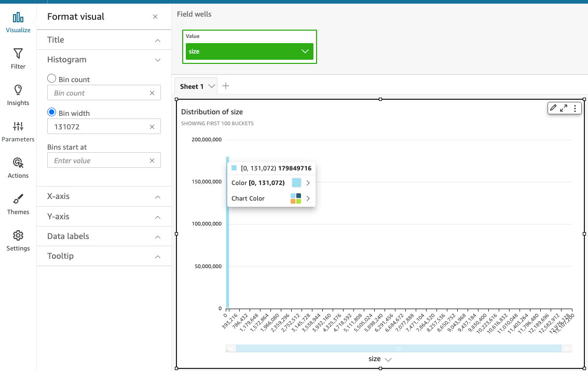This screenshot has height=371, width=588.
Task: Clear the Bin width value
Action: [x=152, y=127]
